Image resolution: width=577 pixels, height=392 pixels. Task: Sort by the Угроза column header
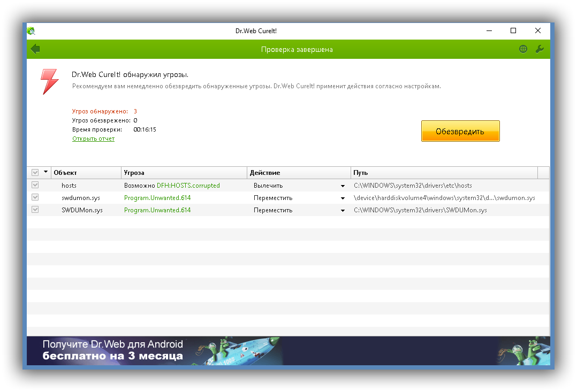(x=184, y=172)
